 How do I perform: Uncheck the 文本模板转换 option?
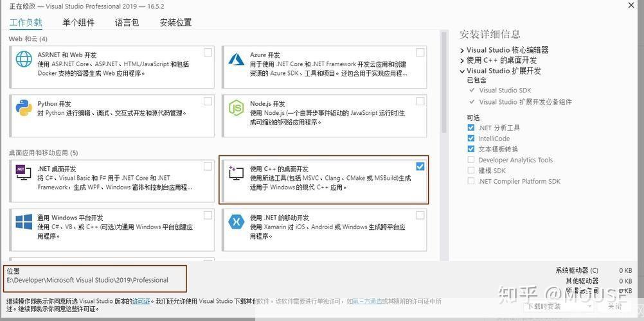[471, 149]
